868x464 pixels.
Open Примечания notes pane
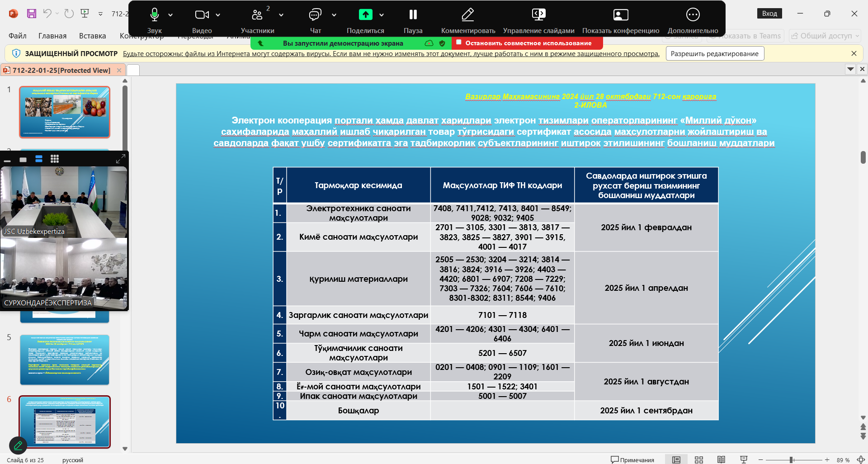tap(632, 459)
